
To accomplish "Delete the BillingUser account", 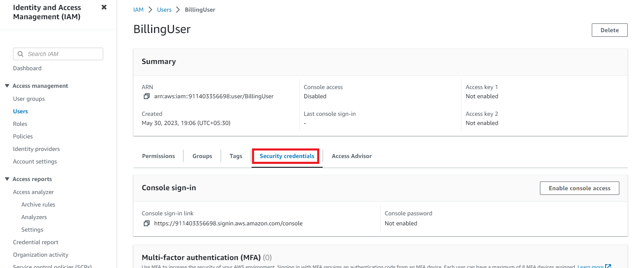I will (609, 30).
